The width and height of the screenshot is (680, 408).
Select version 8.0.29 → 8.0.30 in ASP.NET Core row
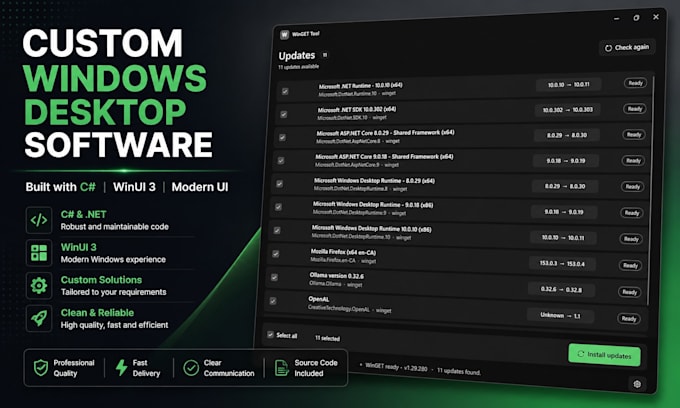point(566,135)
